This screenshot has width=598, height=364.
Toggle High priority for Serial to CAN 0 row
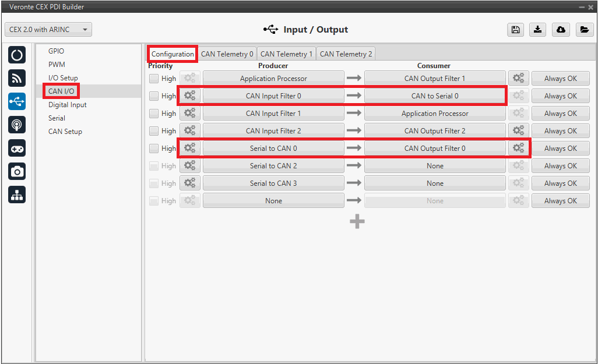[154, 149]
